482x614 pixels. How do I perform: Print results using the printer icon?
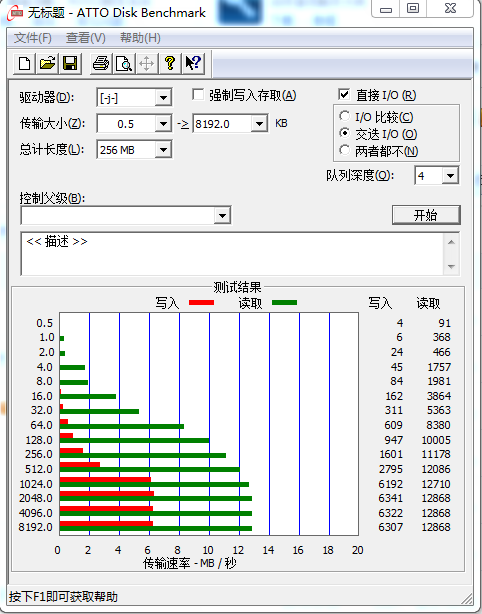click(101, 63)
